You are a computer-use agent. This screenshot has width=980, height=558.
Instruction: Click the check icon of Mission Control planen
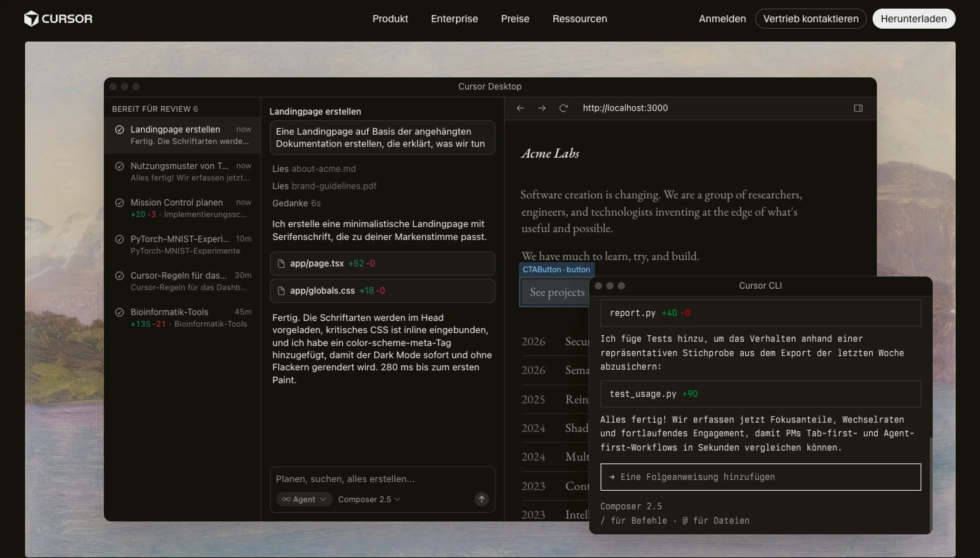coord(120,202)
